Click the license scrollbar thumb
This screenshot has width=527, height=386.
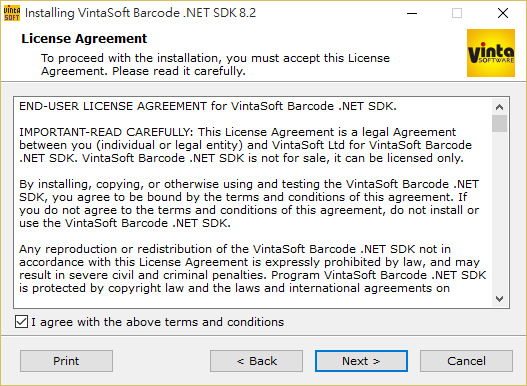499,123
